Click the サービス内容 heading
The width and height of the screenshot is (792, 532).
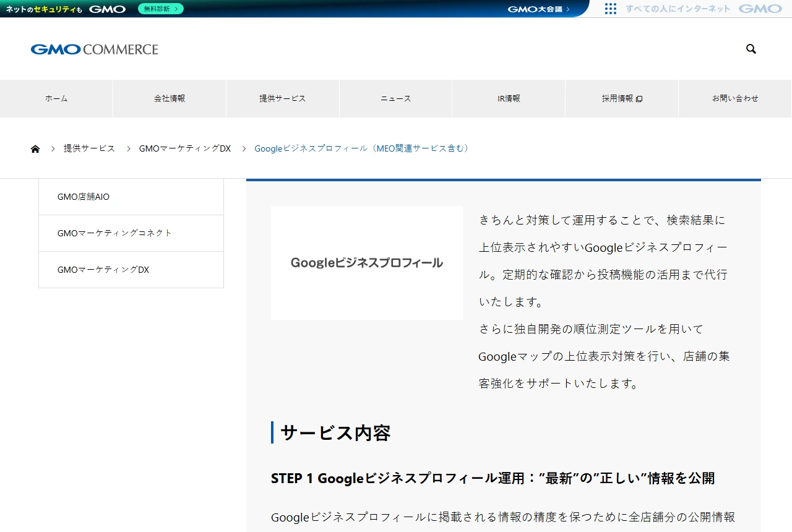335,433
